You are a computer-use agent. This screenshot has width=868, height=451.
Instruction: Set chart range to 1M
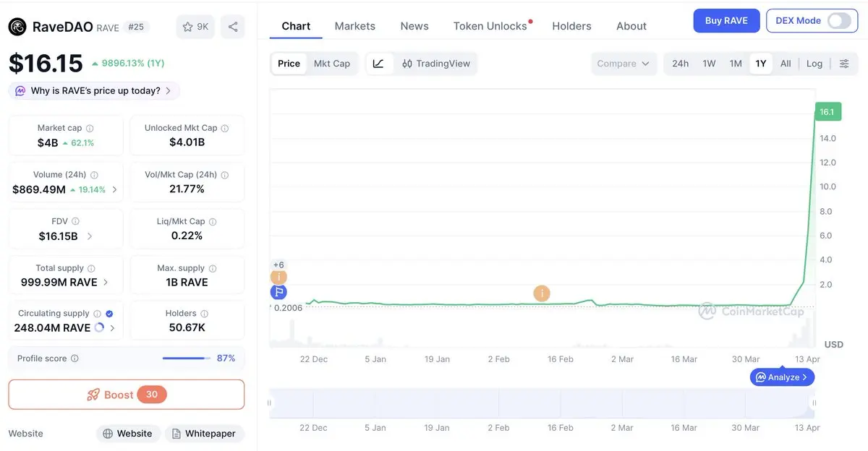tap(736, 64)
